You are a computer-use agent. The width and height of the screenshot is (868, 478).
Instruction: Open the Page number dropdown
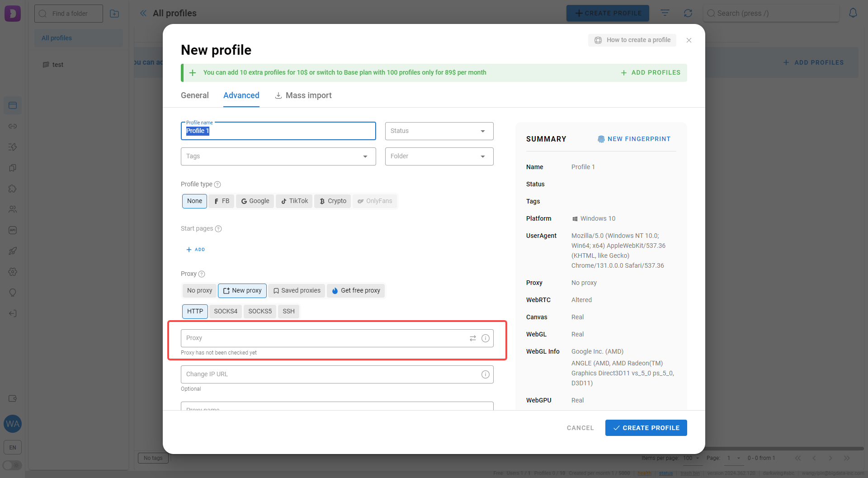click(x=734, y=458)
